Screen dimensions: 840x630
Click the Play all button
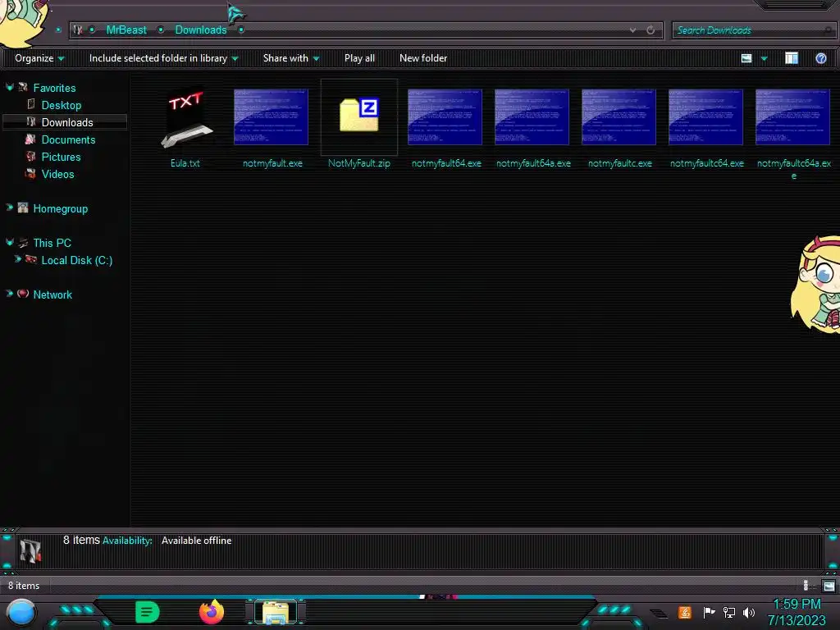pyautogui.click(x=359, y=58)
